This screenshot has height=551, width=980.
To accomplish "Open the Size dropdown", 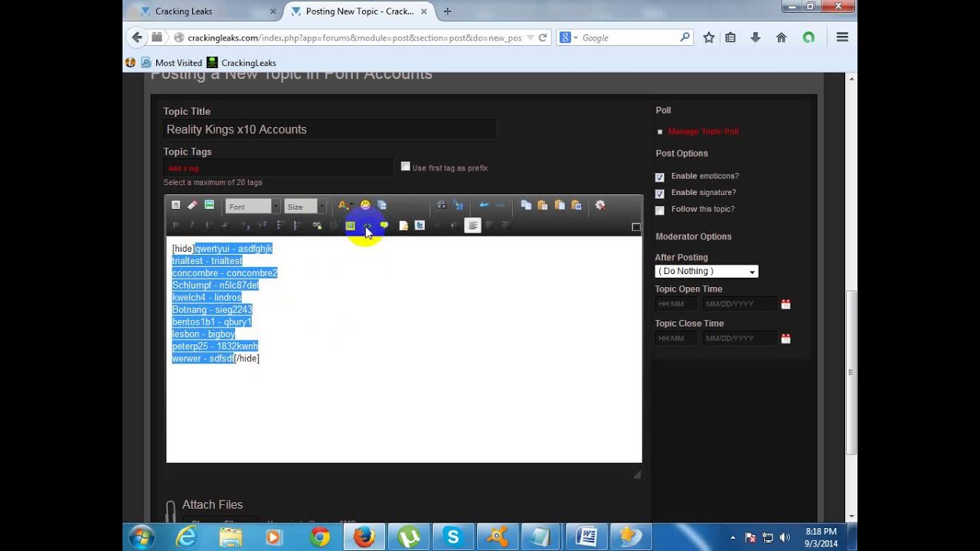I will coord(305,206).
